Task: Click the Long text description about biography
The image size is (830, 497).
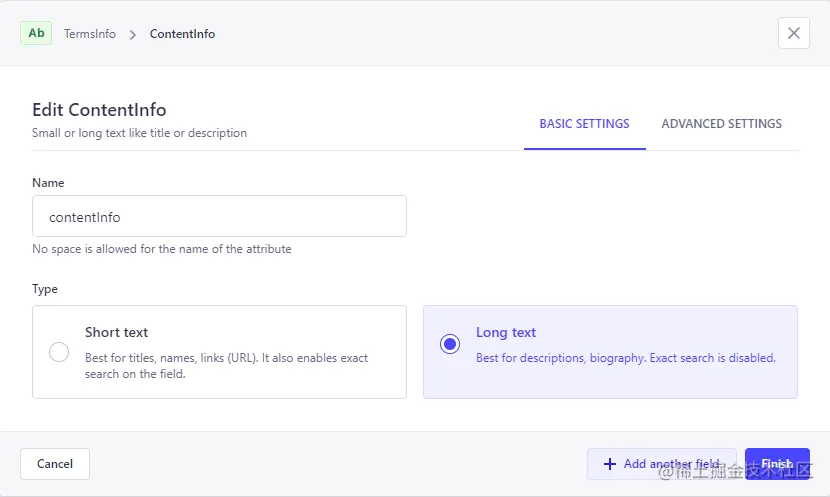Action: pos(625,358)
